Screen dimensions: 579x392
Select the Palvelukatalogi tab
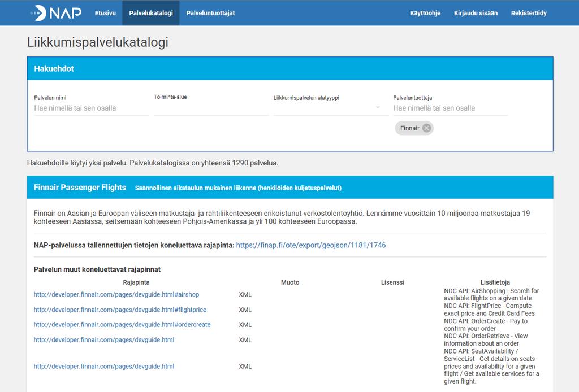151,13
